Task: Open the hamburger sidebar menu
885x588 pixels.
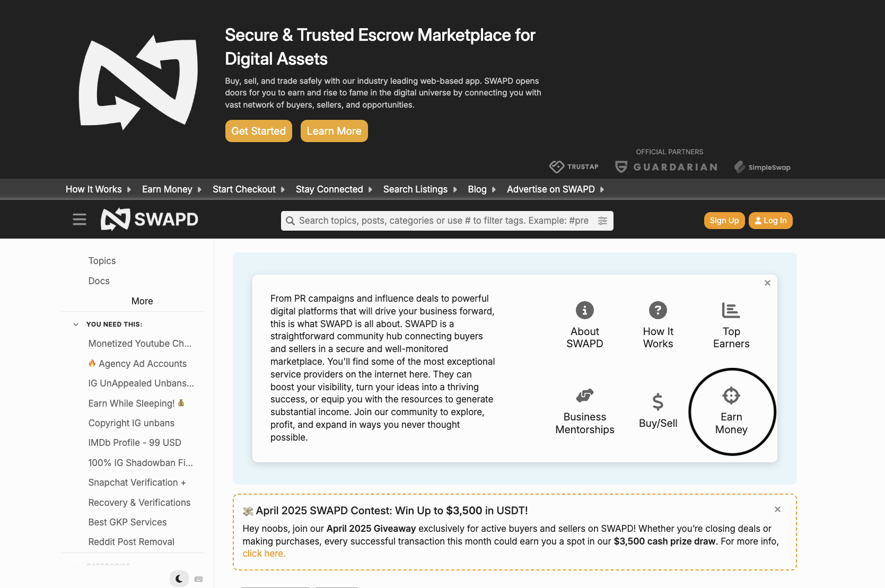Action: click(x=80, y=220)
